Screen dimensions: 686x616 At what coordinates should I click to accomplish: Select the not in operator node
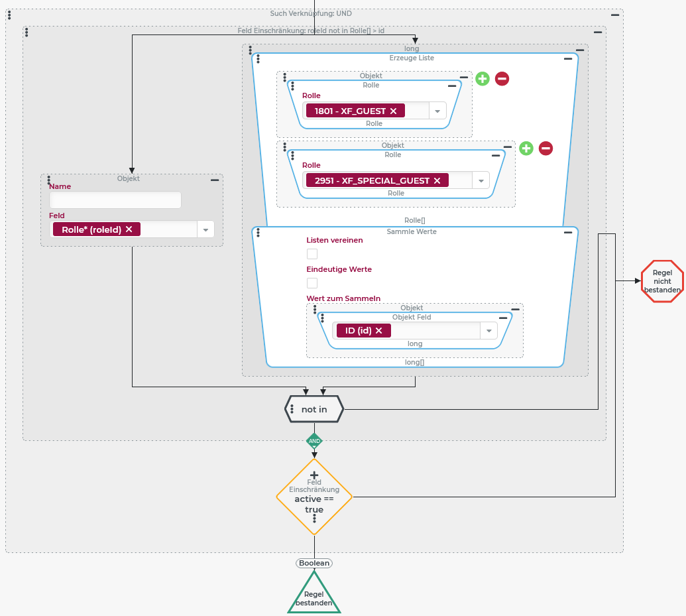click(314, 410)
